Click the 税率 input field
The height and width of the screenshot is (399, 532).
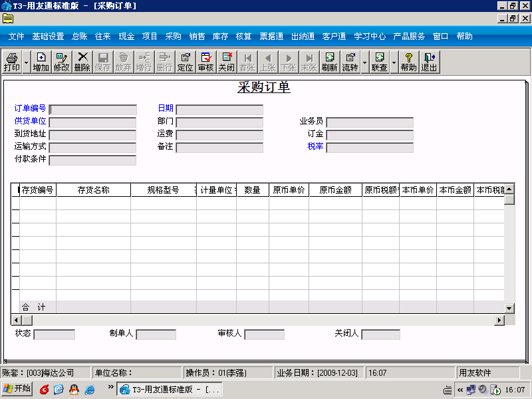point(370,148)
